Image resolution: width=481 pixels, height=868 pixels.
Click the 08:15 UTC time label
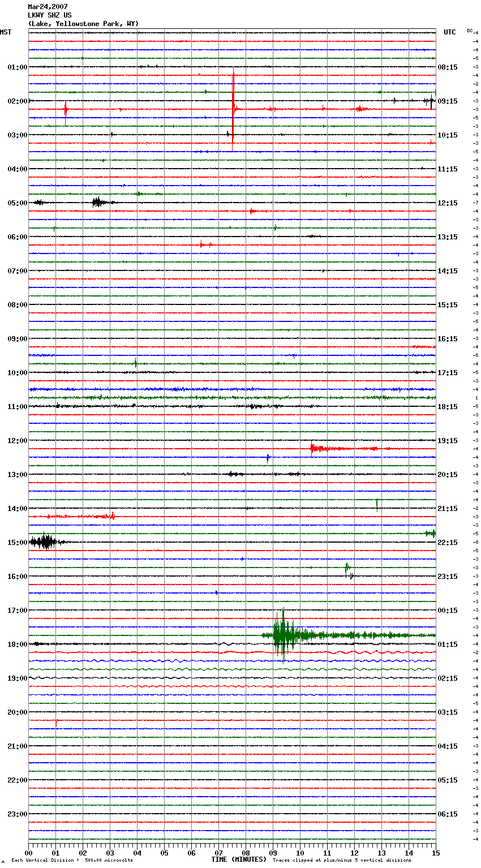click(x=448, y=67)
